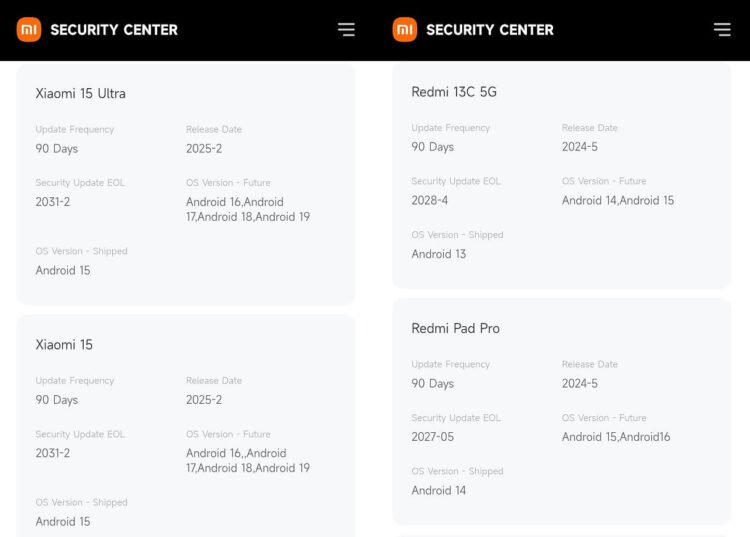
Task: Click Redmi 13C 5G's shipped Android 13 value
Action: point(439,254)
